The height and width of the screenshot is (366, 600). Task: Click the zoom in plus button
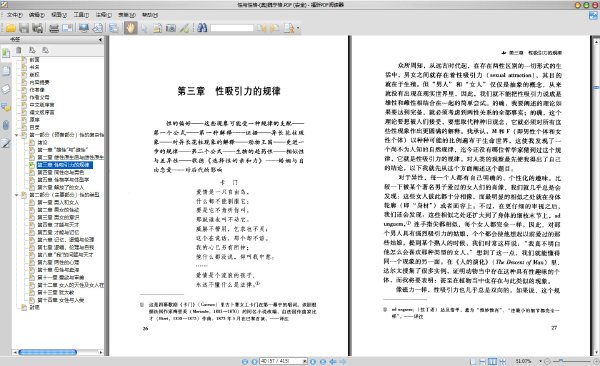(x=596, y=361)
